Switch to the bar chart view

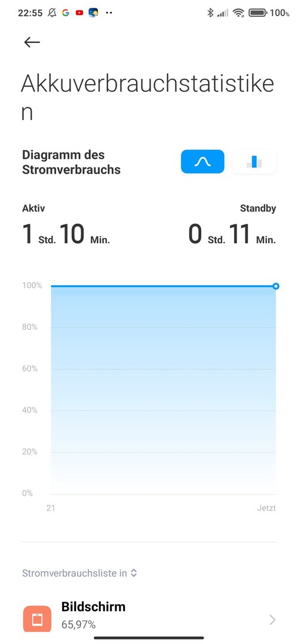(254, 162)
